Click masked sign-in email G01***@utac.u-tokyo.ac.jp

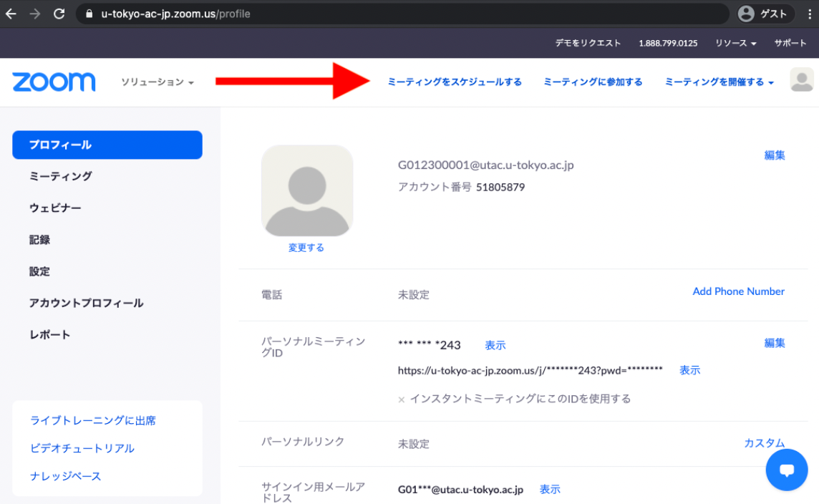[461, 490]
